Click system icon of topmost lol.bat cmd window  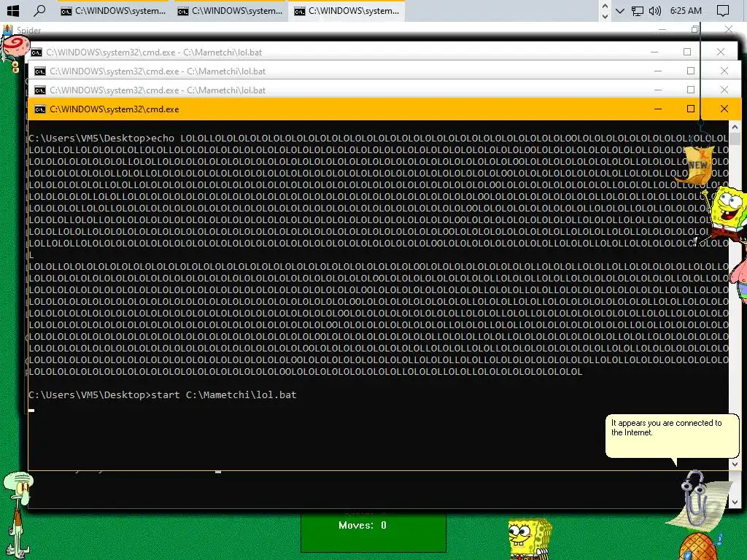36,52
